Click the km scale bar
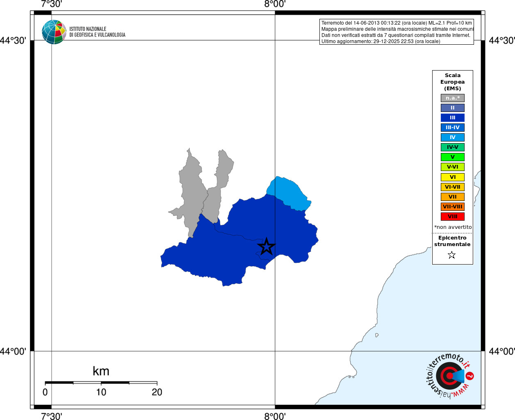The height and width of the screenshot is (420, 515). click(101, 383)
